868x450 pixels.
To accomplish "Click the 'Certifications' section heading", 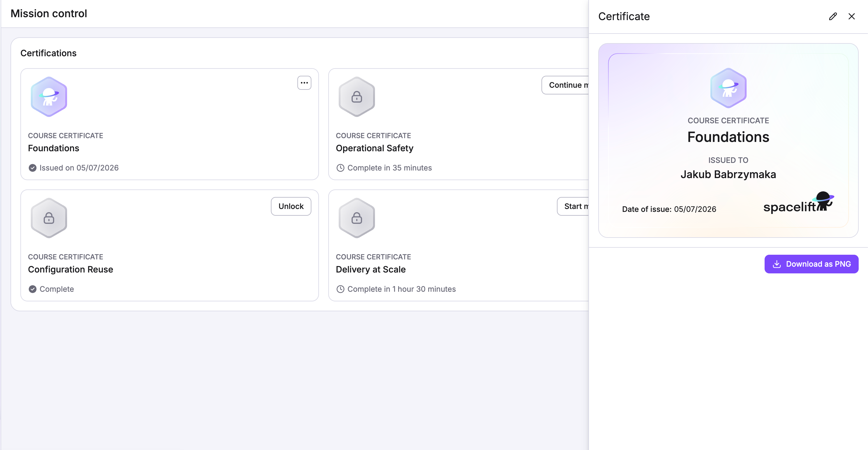I will coord(49,53).
